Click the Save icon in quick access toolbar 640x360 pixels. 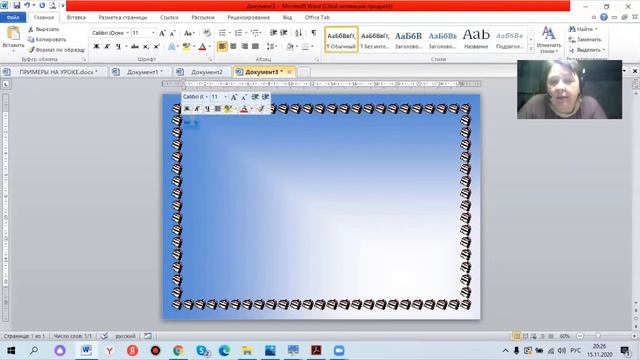[x=16, y=5]
